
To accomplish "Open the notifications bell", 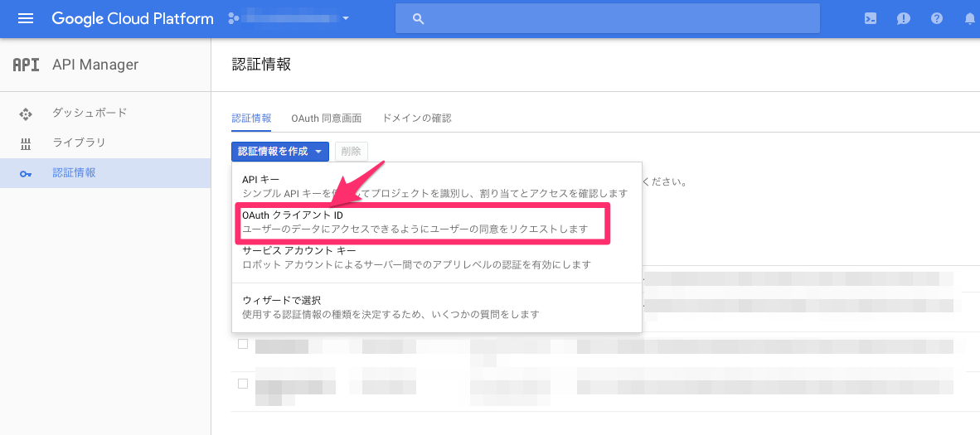I will (x=969, y=19).
